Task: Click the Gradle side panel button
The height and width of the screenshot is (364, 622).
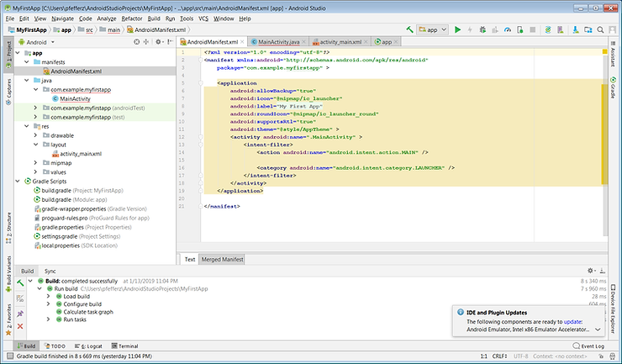Action: pos(614,88)
